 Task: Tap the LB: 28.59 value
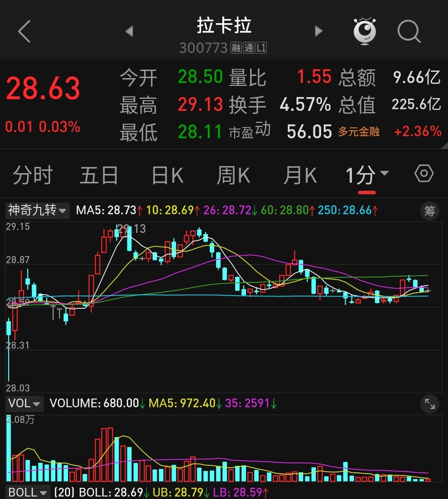click(241, 492)
